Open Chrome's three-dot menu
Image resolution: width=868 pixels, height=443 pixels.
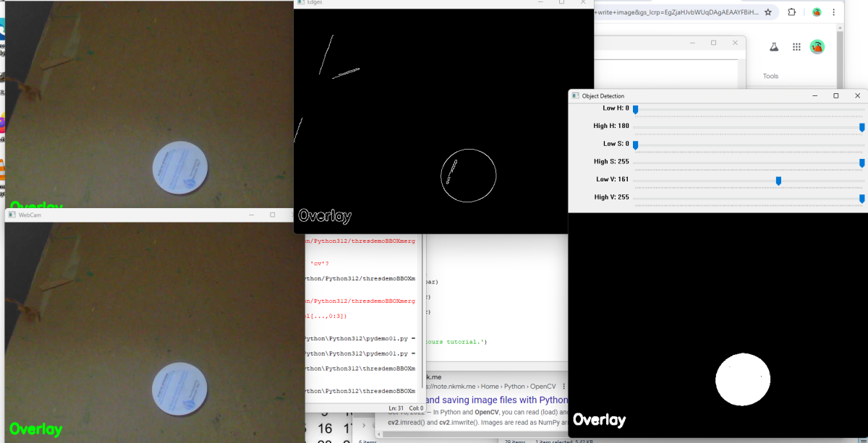835,12
